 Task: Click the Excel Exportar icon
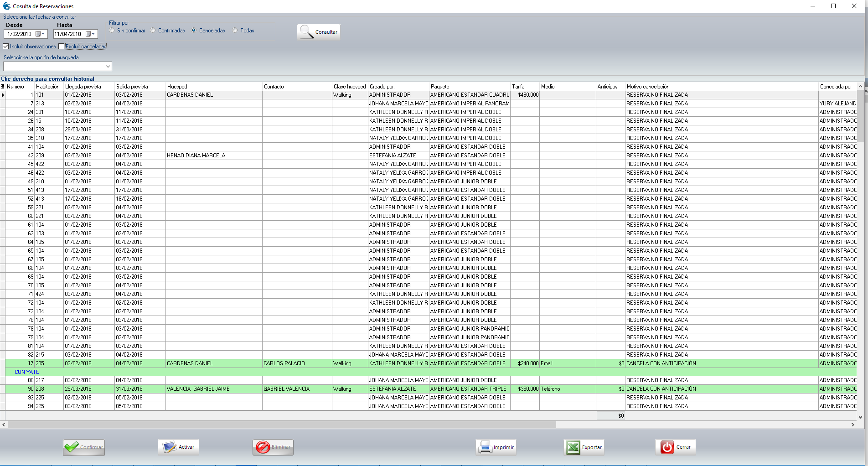pyautogui.click(x=573, y=447)
